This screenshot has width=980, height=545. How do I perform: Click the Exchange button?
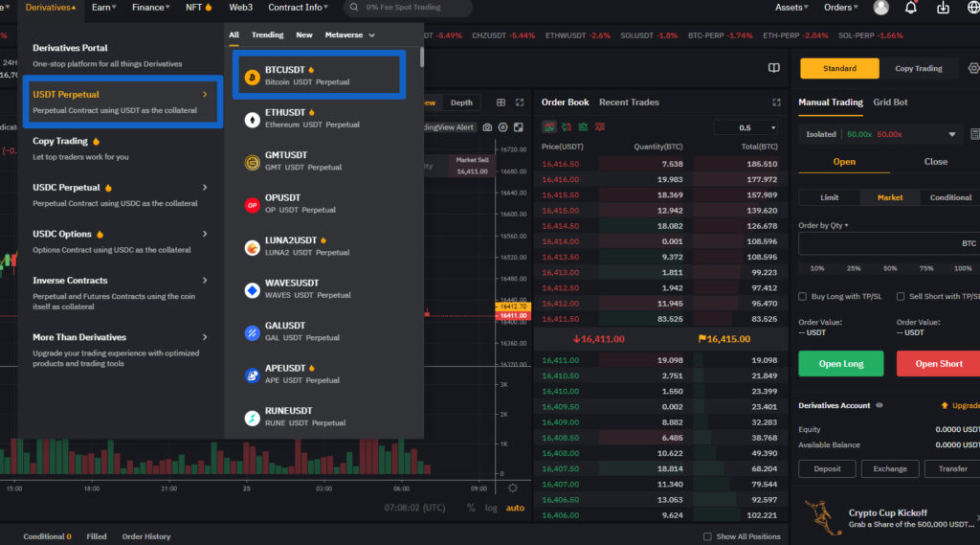tap(890, 468)
